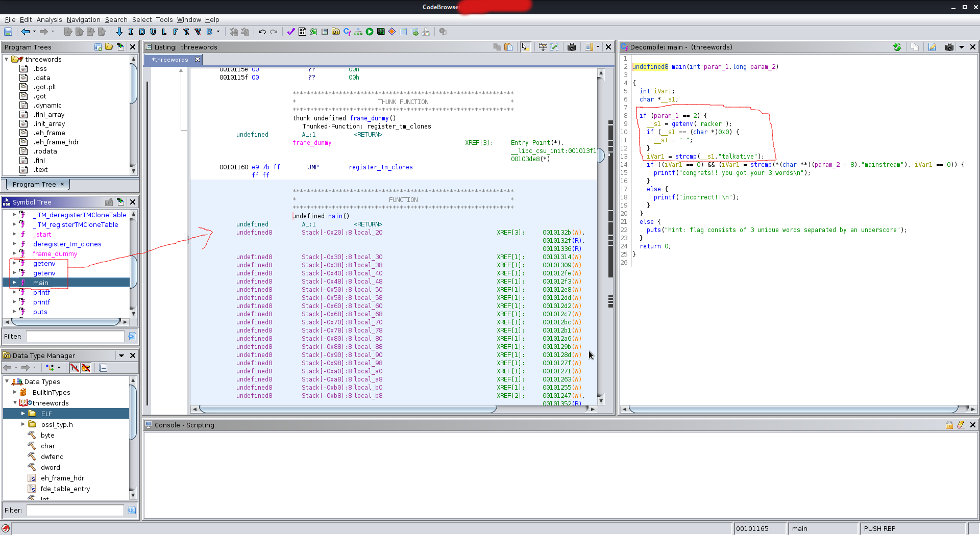Screen dimensions: 980x535
Task: Open the Search menu
Action: tap(116, 19)
